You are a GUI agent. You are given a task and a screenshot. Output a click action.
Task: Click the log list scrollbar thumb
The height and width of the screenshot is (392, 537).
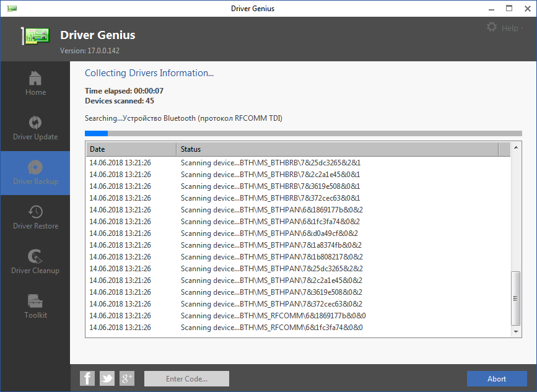tap(516, 298)
